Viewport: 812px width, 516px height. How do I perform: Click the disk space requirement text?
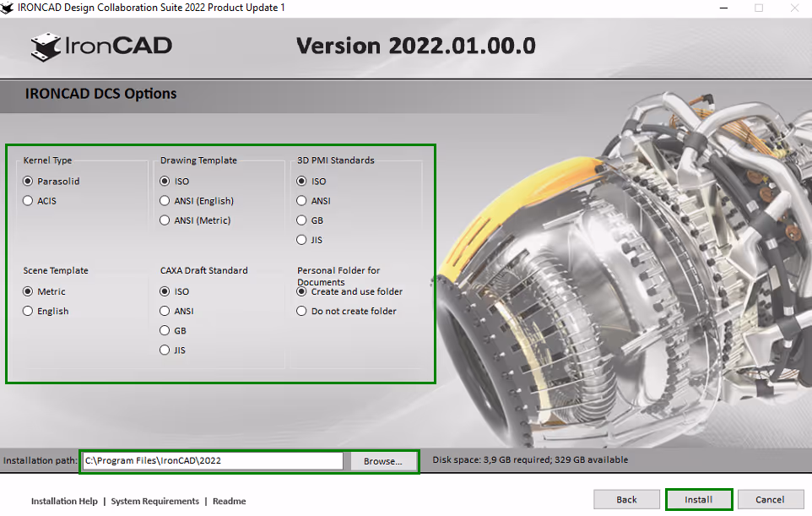(x=530, y=459)
